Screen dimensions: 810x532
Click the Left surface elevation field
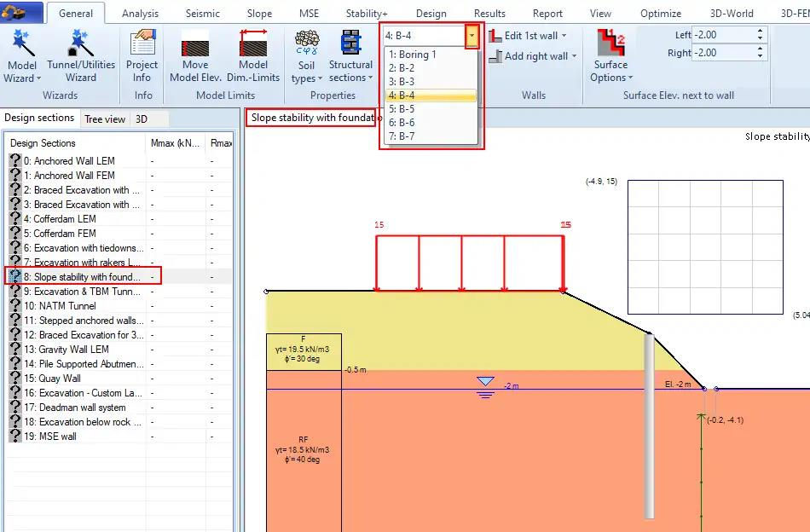(723, 35)
